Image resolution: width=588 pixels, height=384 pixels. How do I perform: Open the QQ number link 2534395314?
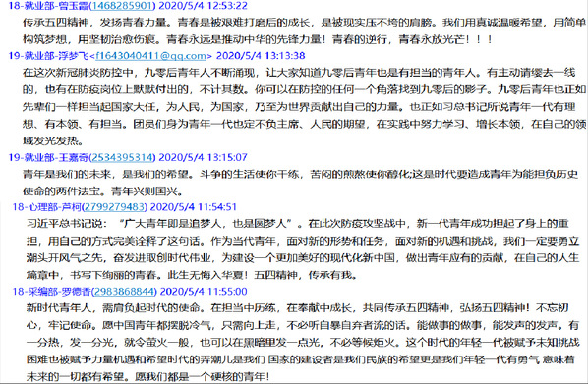[122, 157]
